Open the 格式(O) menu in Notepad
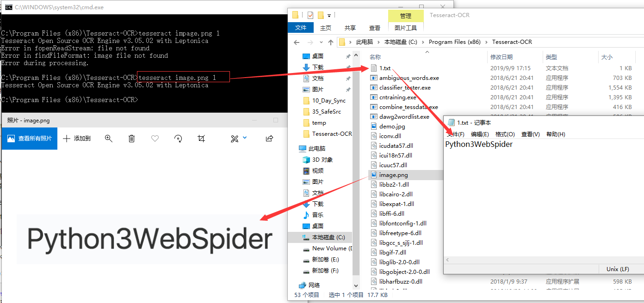 pyautogui.click(x=505, y=134)
